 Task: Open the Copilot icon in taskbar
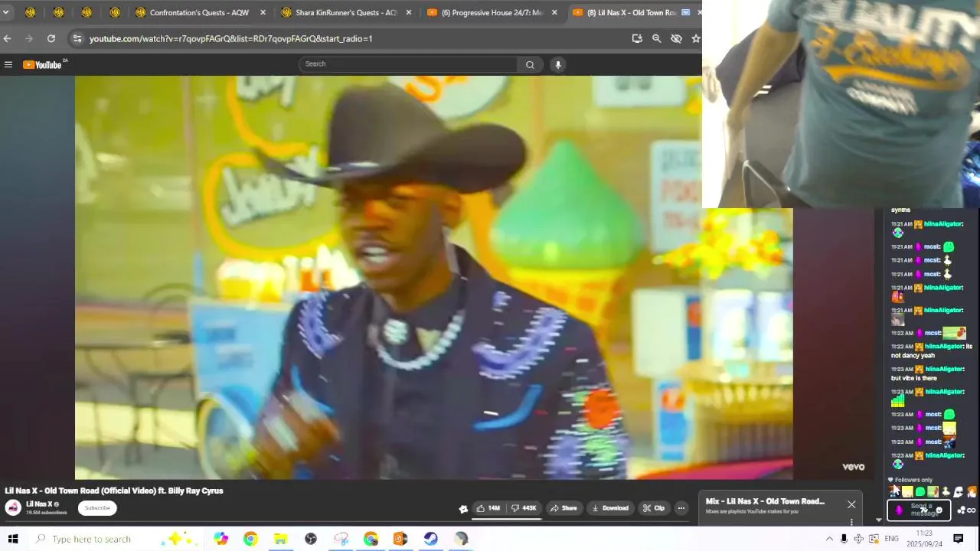220,539
